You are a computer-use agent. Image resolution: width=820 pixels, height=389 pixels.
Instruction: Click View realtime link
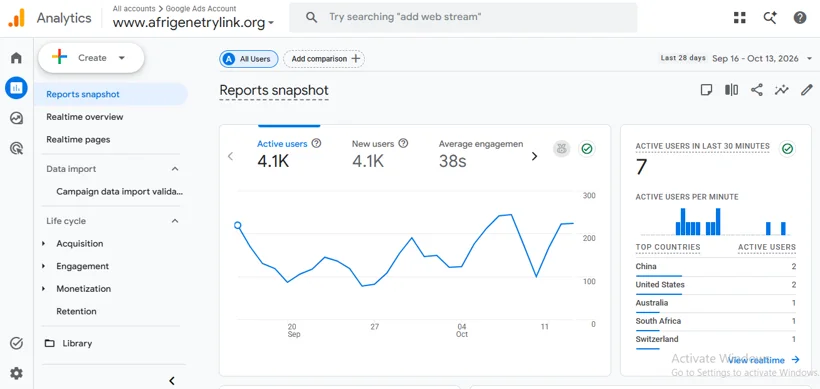(x=763, y=360)
